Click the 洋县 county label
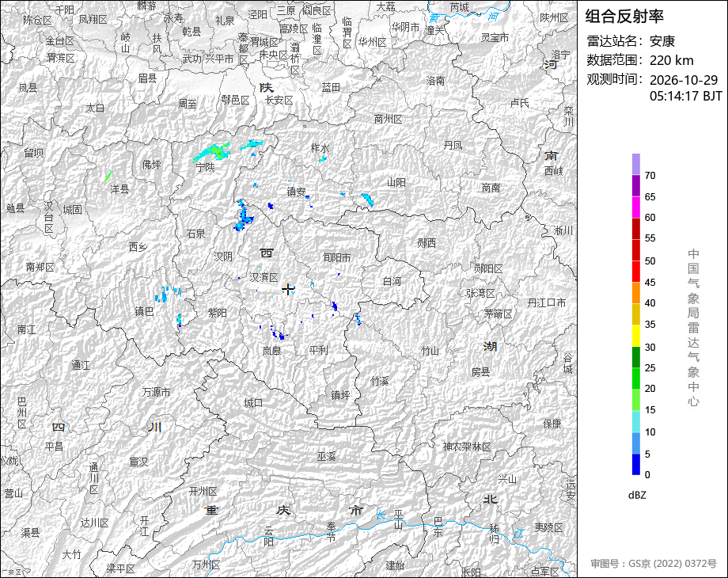 tap(119, 189)
